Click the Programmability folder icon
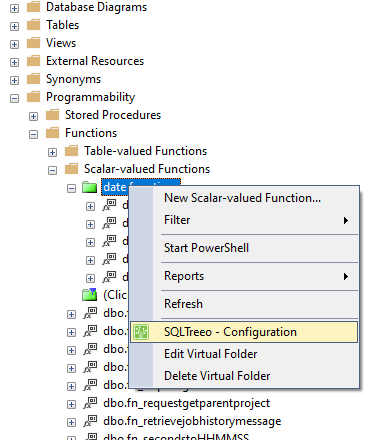387x440 pixels. pyautogui.click(x=33, y=96)
